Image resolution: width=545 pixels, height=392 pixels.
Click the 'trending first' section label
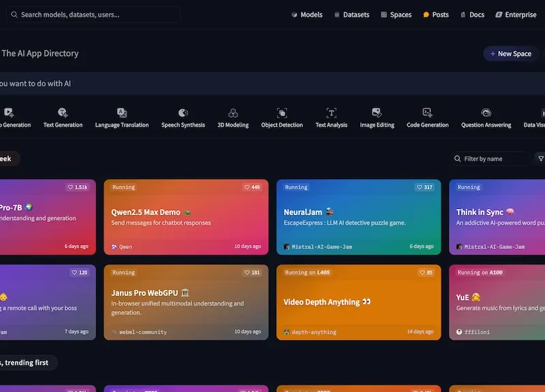coord(27,363)
